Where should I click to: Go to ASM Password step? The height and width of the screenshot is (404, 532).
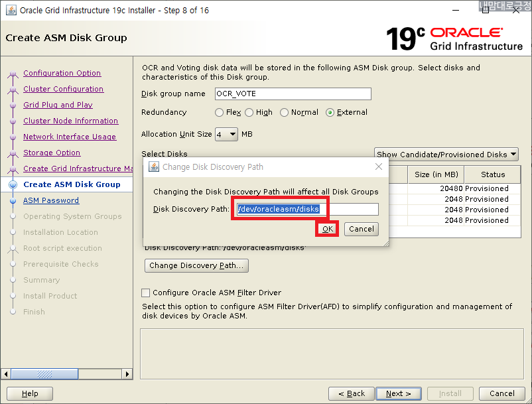click(x=51, y=200)
